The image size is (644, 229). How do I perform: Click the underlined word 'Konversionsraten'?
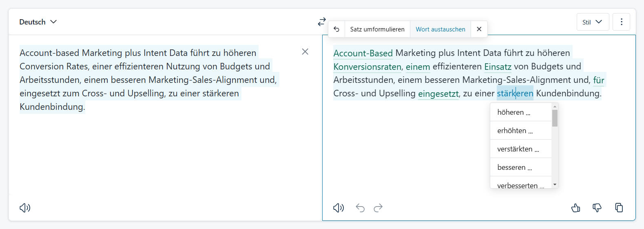367,67
